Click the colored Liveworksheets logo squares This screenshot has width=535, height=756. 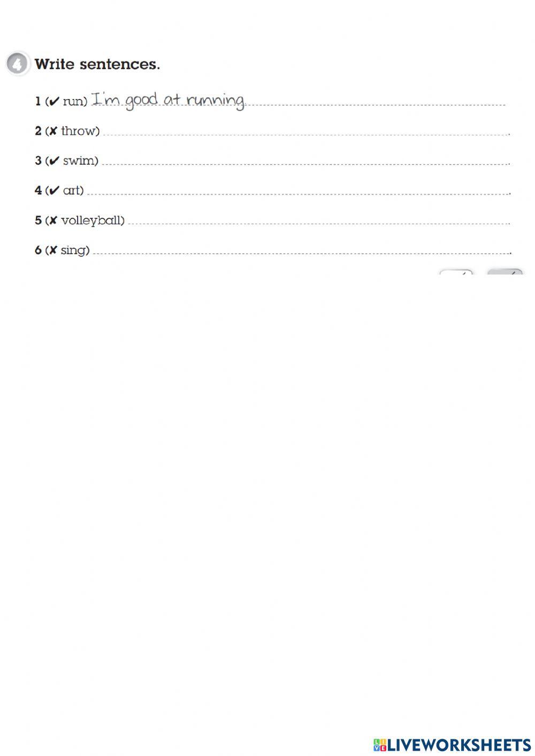pyautogui.click(x=380, y=744)
